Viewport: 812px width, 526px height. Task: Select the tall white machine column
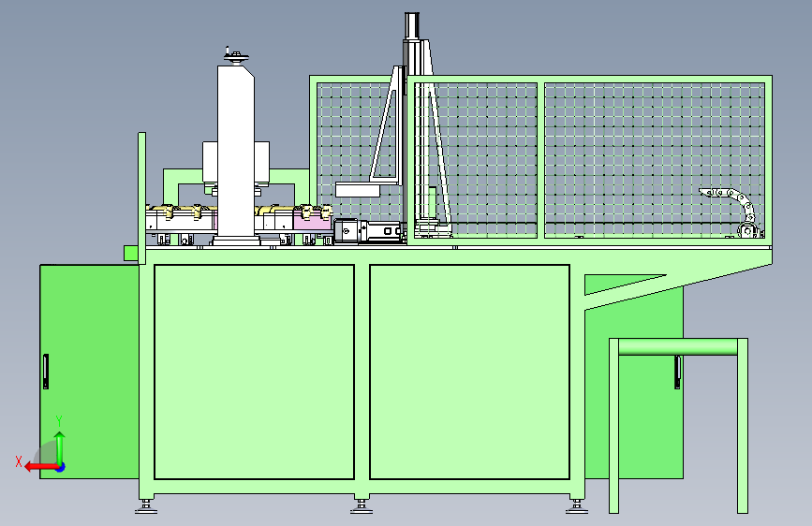[x=236, y=153]
